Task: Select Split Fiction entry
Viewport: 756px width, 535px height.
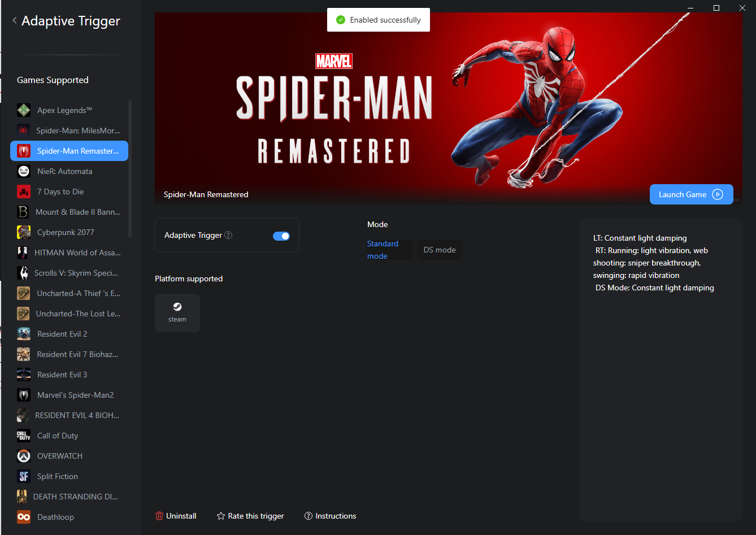Action: [x=69, y=476]
